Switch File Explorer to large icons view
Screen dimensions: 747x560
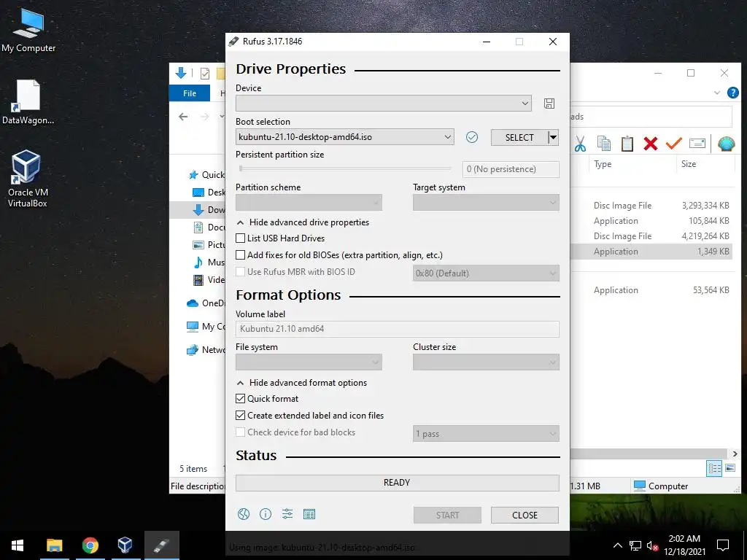coord(729,468)
